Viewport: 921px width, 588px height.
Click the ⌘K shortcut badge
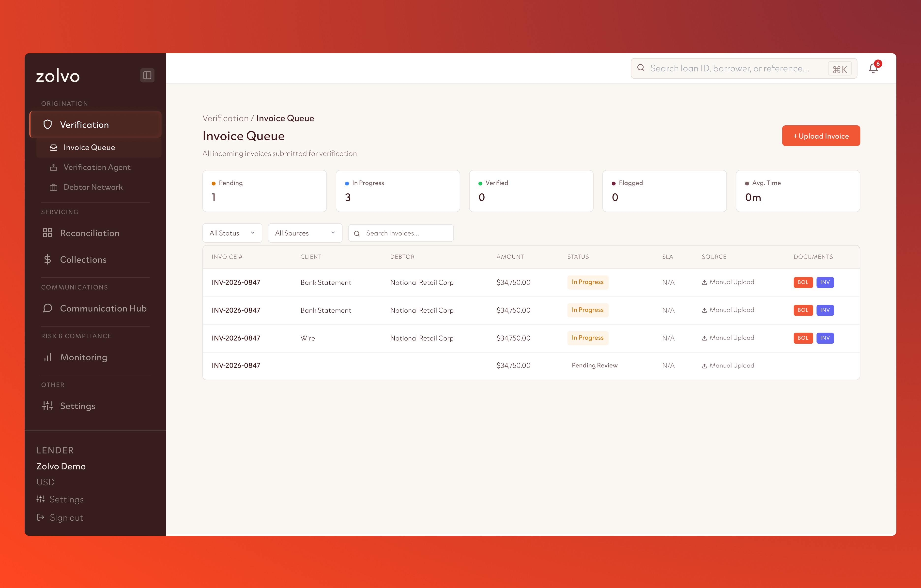pyautogui.click(x=840, y=69)
